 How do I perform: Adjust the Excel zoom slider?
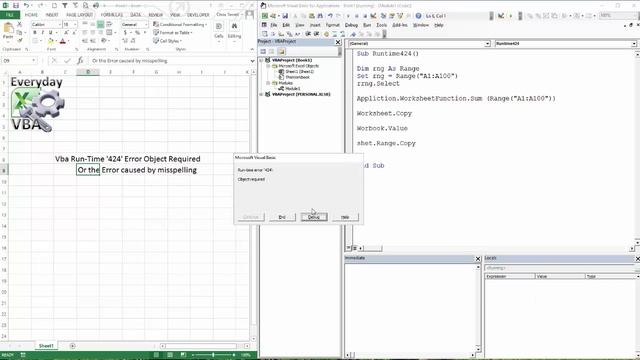click(x=213, y=355)
